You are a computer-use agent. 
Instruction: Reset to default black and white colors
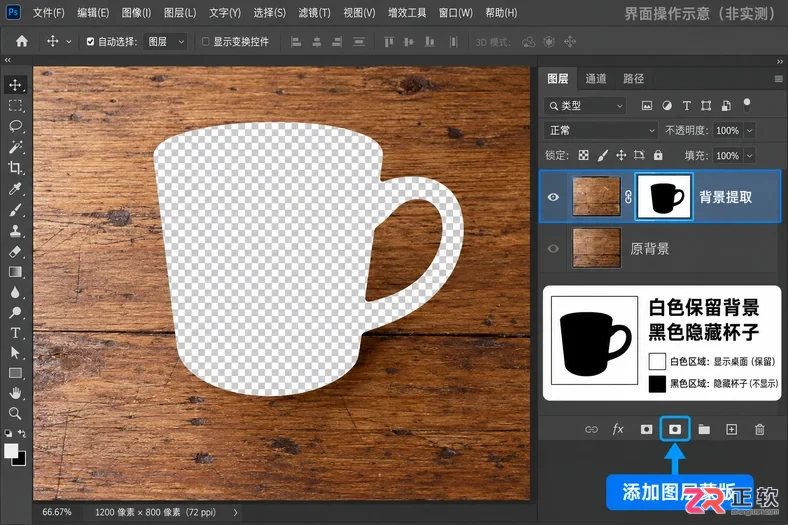click(8, 433)
